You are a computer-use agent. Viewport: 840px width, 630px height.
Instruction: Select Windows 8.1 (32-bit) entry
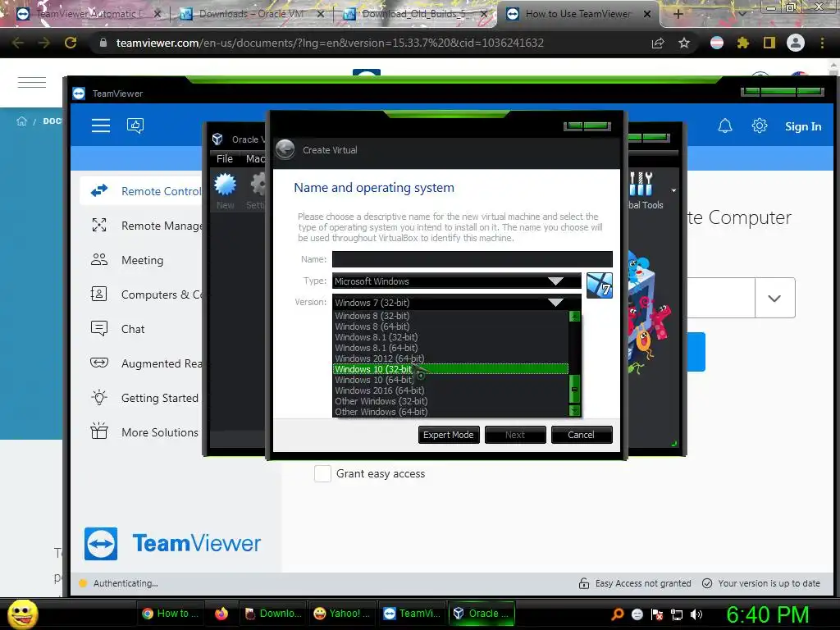click(450, 337)
